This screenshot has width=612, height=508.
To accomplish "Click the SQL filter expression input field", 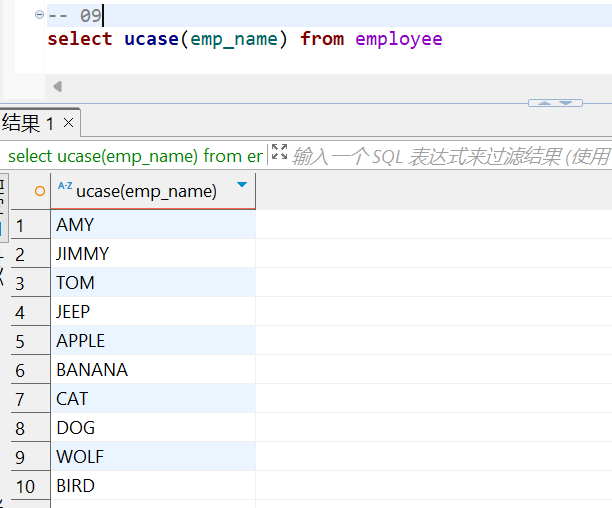I will 450,155.
